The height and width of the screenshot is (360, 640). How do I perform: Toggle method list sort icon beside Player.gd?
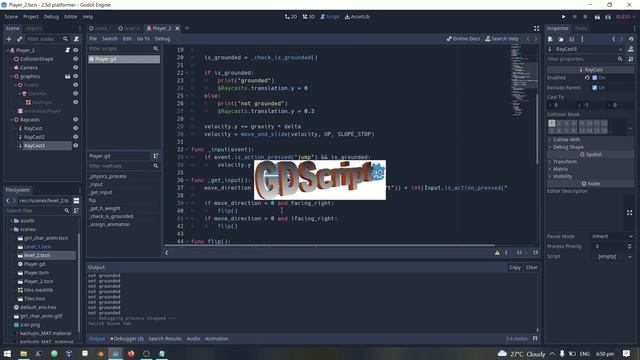(156, 156)
